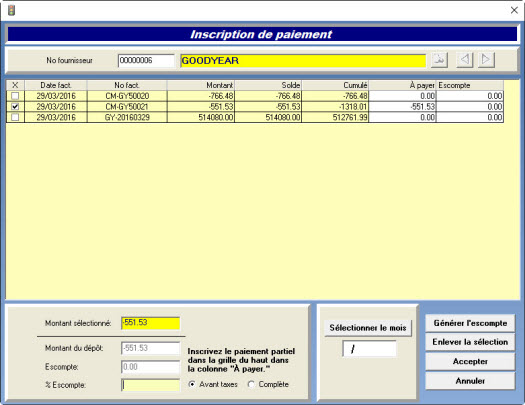The width and height of the screenshot is (525, 405).
Task: Click invoice number CM-GY50020 cell
Action: 127,96
